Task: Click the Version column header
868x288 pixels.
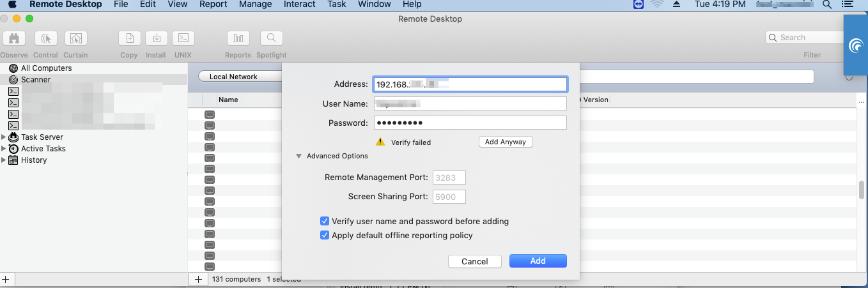Action: (596, 100)
